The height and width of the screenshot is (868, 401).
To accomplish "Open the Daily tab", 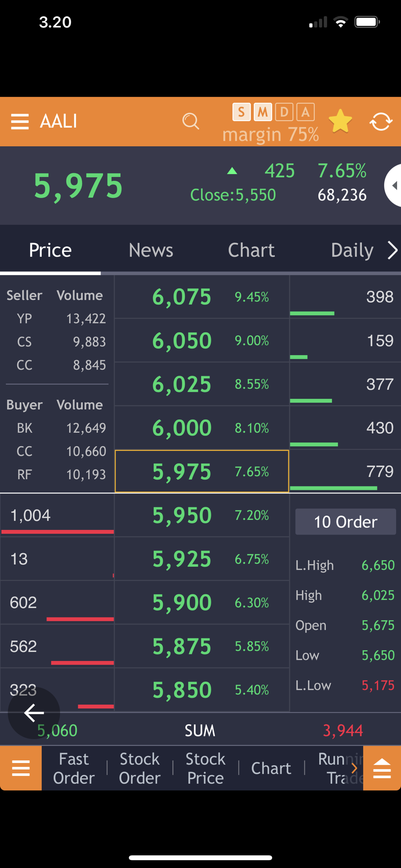I will coord(352,250).
